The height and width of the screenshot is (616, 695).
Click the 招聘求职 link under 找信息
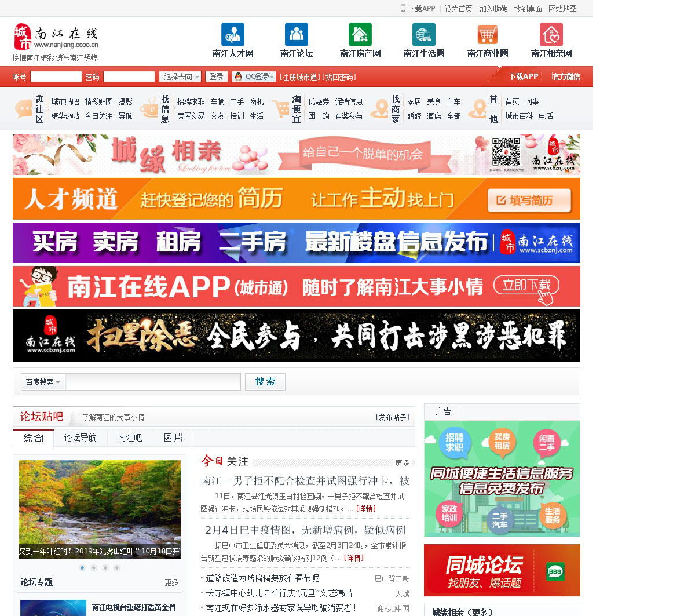tap(191, 101)
